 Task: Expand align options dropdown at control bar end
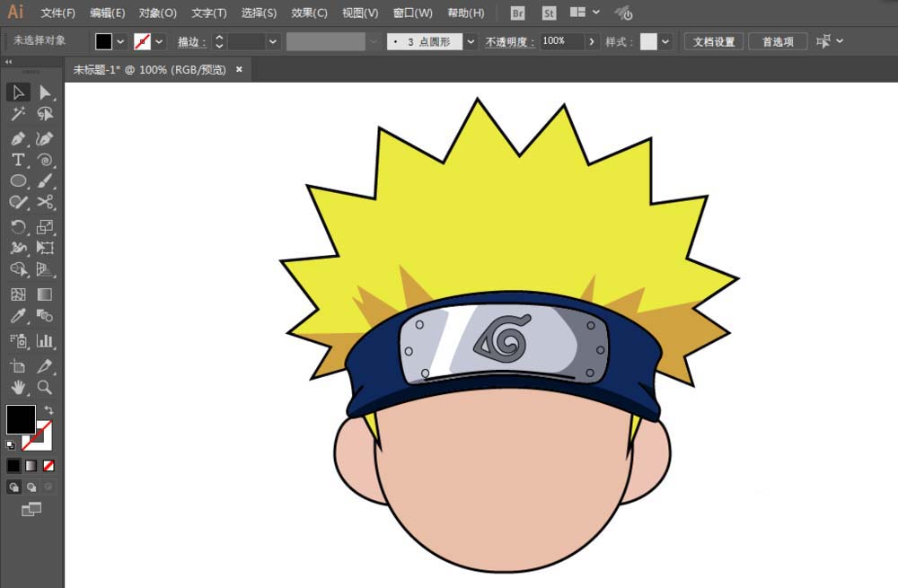pos(840,41)
